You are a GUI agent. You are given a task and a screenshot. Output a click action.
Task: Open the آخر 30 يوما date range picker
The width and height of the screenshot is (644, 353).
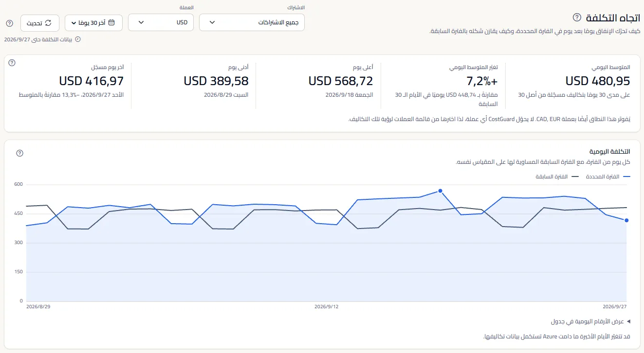pyautogui.click(x=93, y=23)
